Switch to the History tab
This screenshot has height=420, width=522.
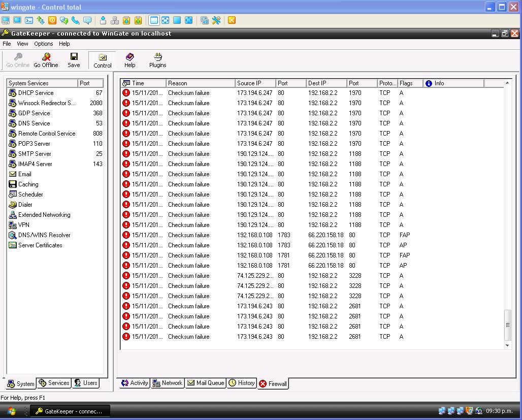click(x=242, y=383)
